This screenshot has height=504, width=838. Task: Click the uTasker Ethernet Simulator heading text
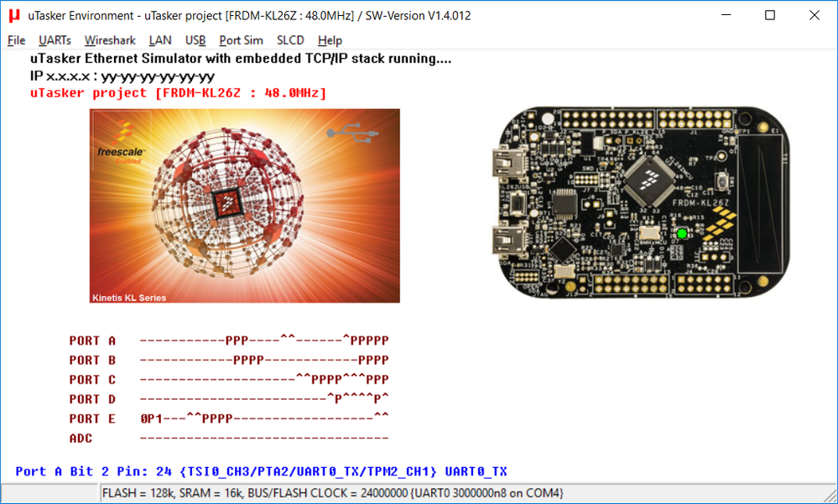241,59
